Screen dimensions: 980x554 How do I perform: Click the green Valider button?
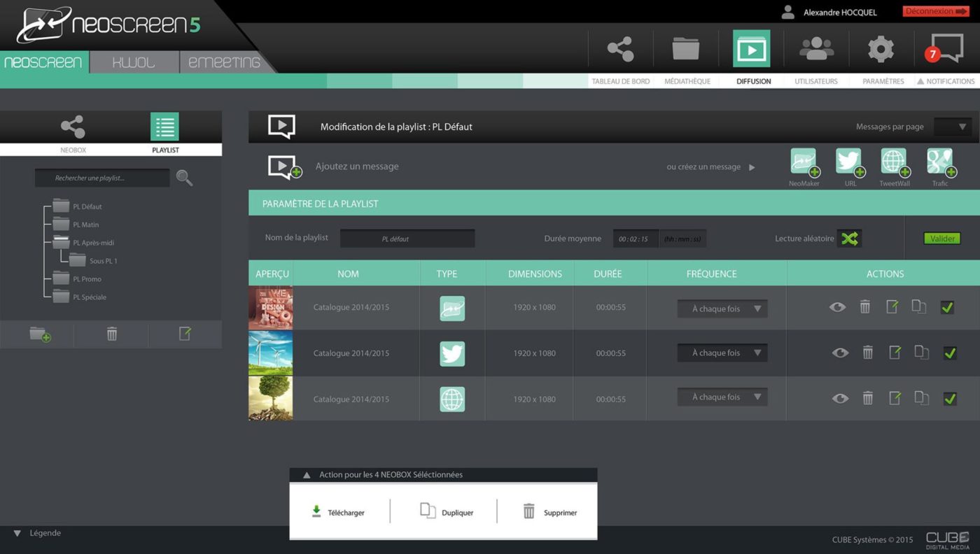(x=942, y=239)
